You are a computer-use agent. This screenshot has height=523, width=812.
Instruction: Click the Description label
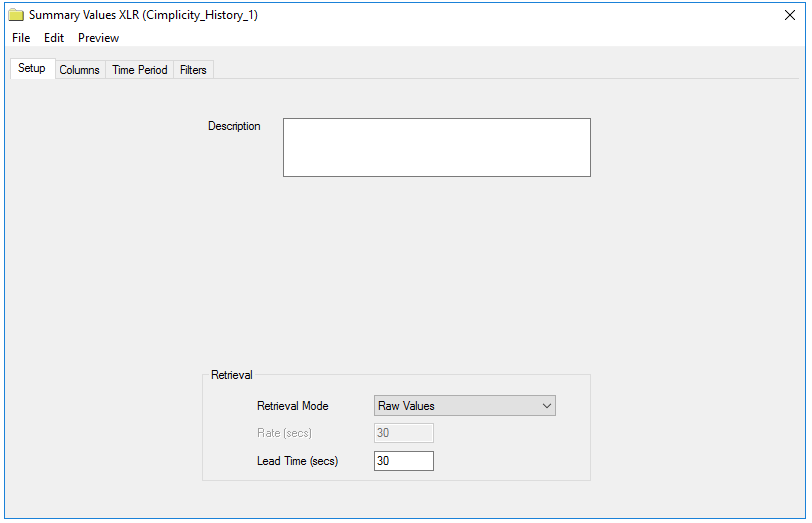point(234,126)
